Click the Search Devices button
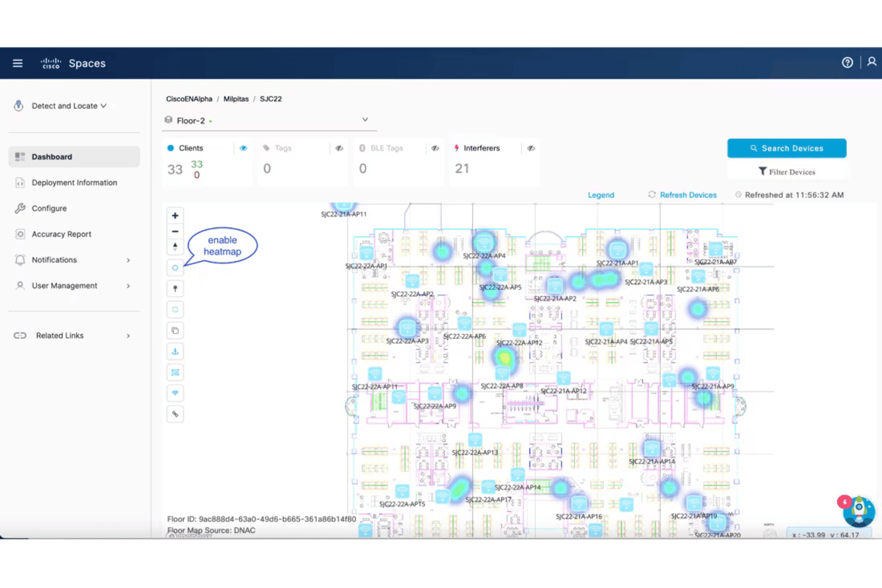This screenshot has width=882, height=588. [787, 148]
